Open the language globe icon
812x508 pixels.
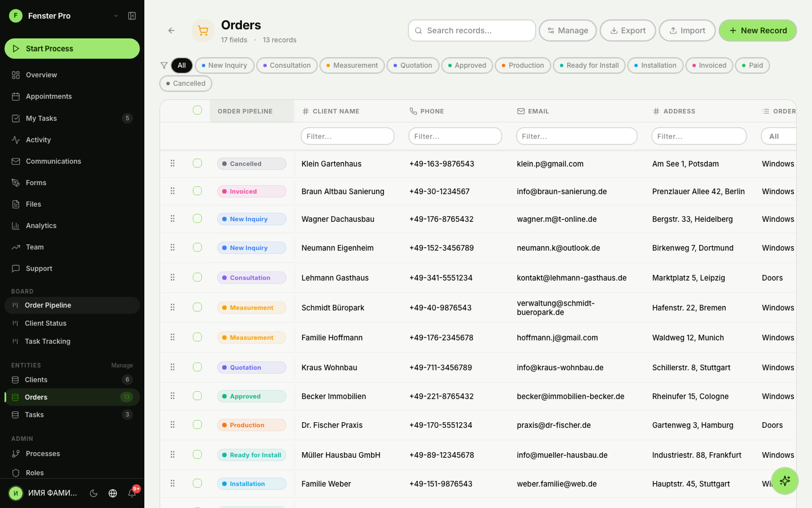[x=113, y=493]
